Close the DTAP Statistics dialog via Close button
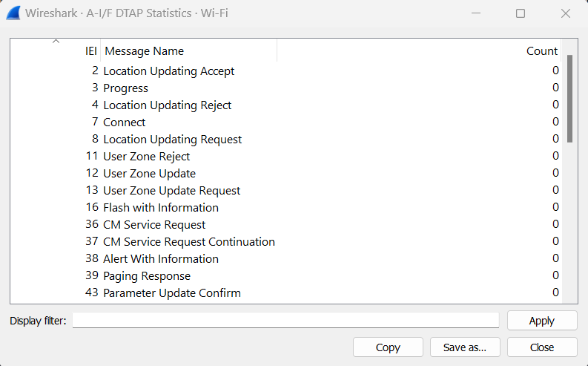The height and width of the screenshot is (366, 588). [542, 347]
